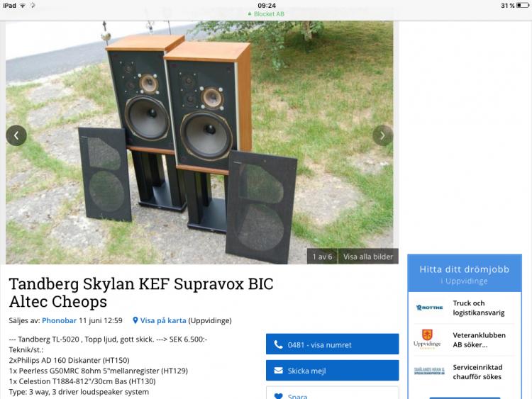Click the envelope icon on Skicka mejl
The image size is (532, 399).
click(278, 371)
